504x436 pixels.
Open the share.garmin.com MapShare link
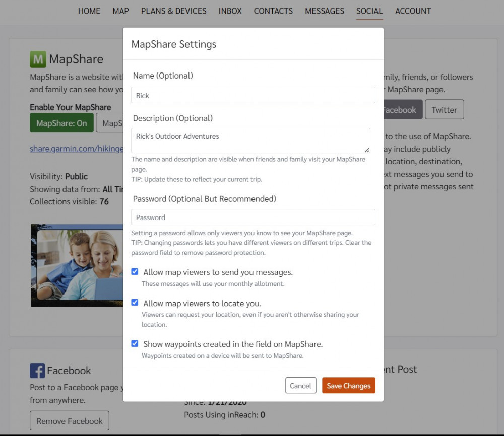[x=76, y=149]
